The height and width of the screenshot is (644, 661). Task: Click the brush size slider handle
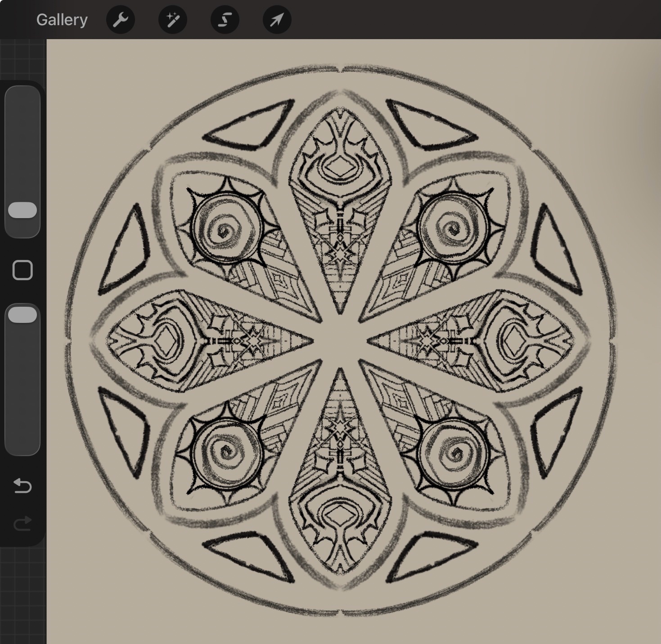pyautogui.click(x=22, y=210)
